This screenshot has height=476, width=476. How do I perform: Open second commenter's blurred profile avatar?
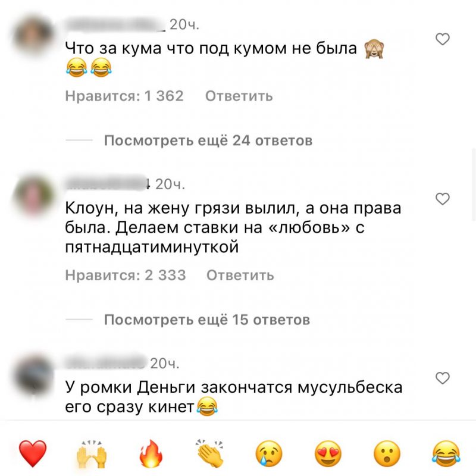pyautogui.click(x=33, y=195)
